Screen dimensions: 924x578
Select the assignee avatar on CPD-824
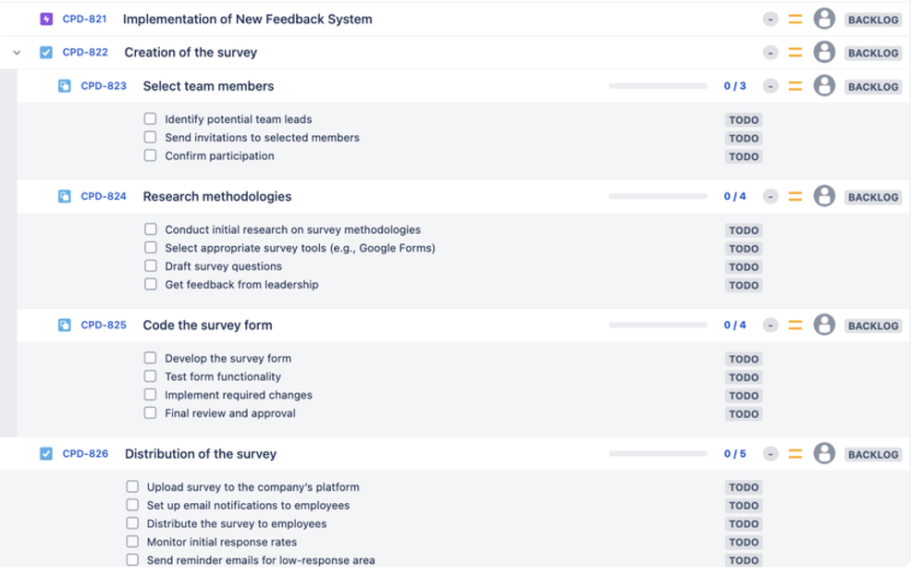coord(823,196)
